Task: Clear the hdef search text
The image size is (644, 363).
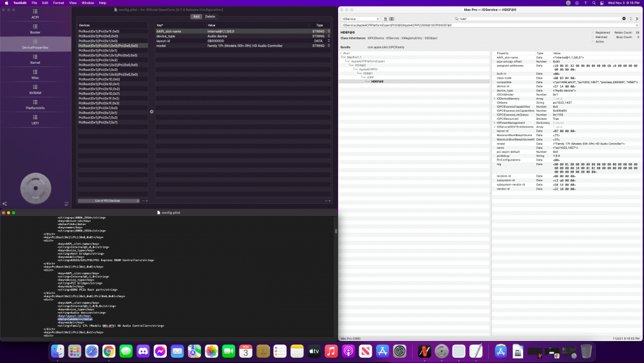Action: tap(624, 19)
